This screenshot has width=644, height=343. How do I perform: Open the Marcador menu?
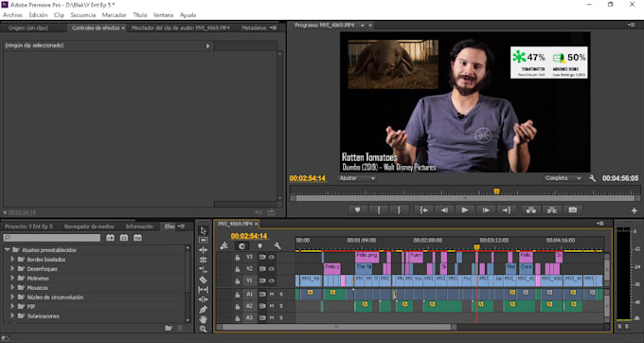[115, 15]
